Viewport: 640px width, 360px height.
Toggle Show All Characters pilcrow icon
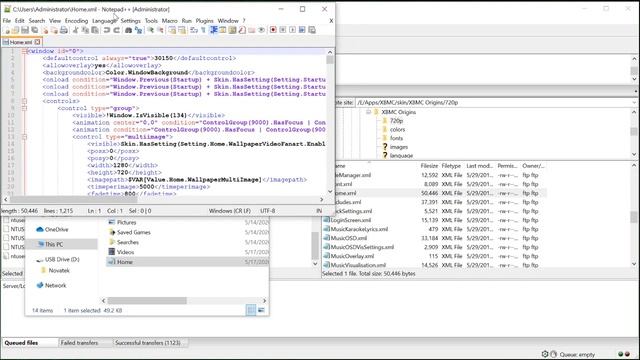[x=203, y=30]
